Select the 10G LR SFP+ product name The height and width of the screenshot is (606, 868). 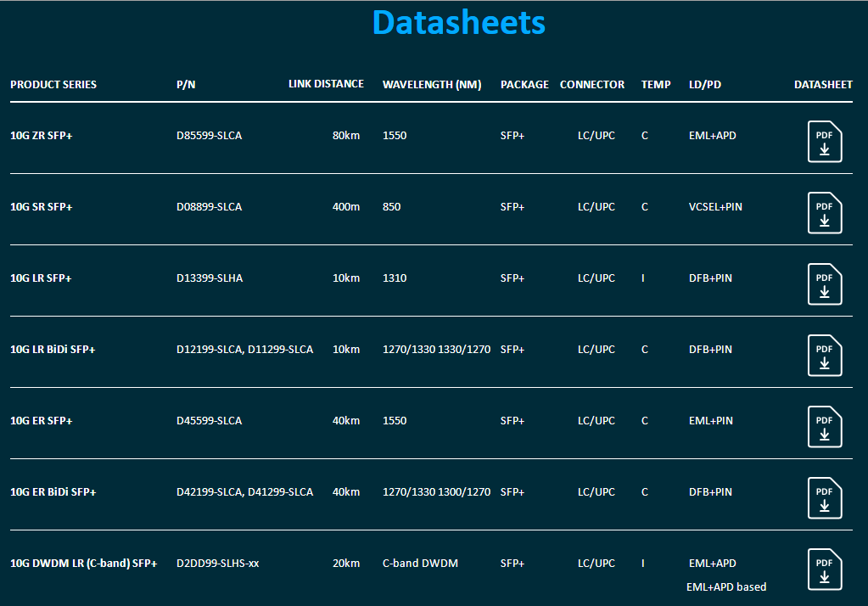pyautogui.click(x=41, y=278)
